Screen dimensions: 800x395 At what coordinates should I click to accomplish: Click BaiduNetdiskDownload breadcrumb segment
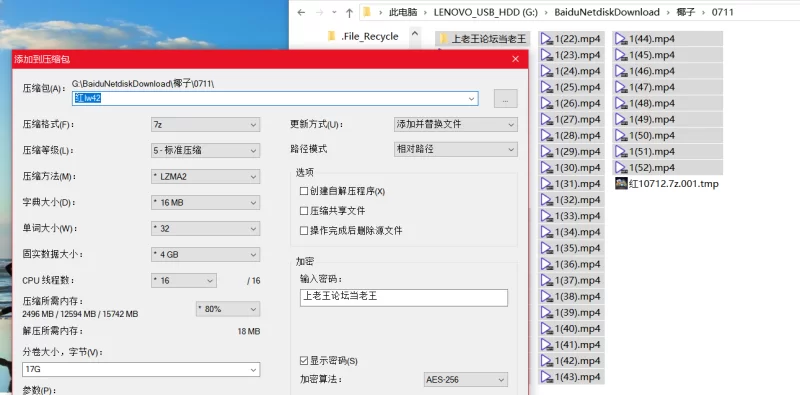[x=607, y=12]
